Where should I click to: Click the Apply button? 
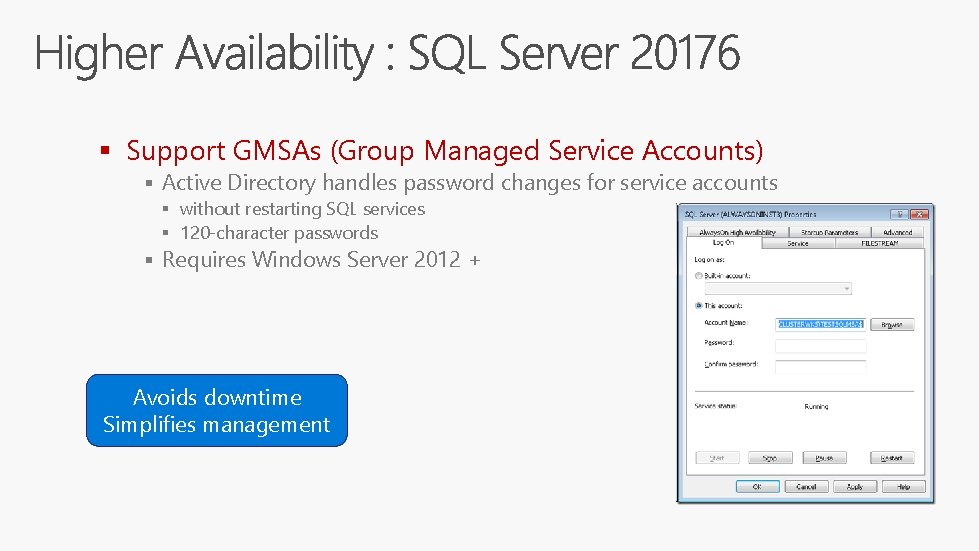(x=855, y=487)
